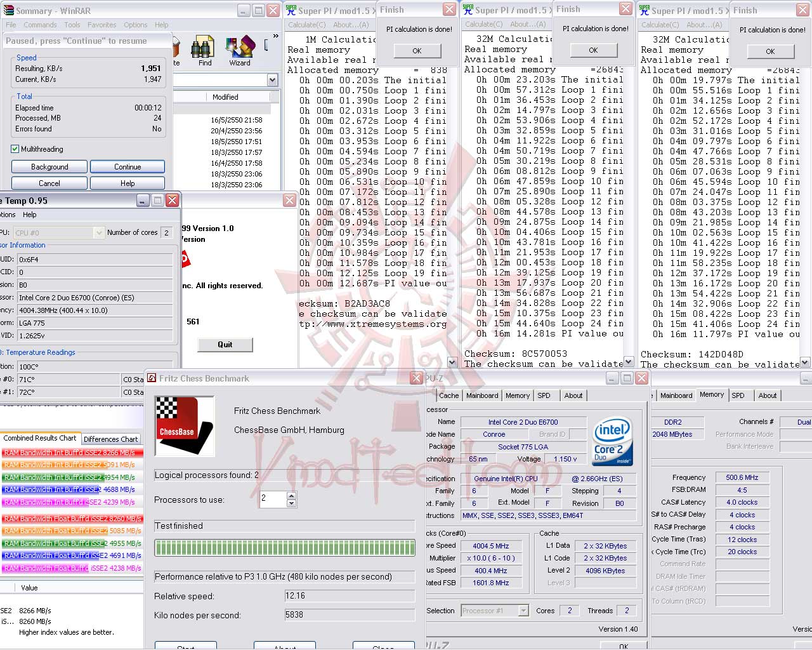Cancel the paused WinRAR operation

coord(49,183)
